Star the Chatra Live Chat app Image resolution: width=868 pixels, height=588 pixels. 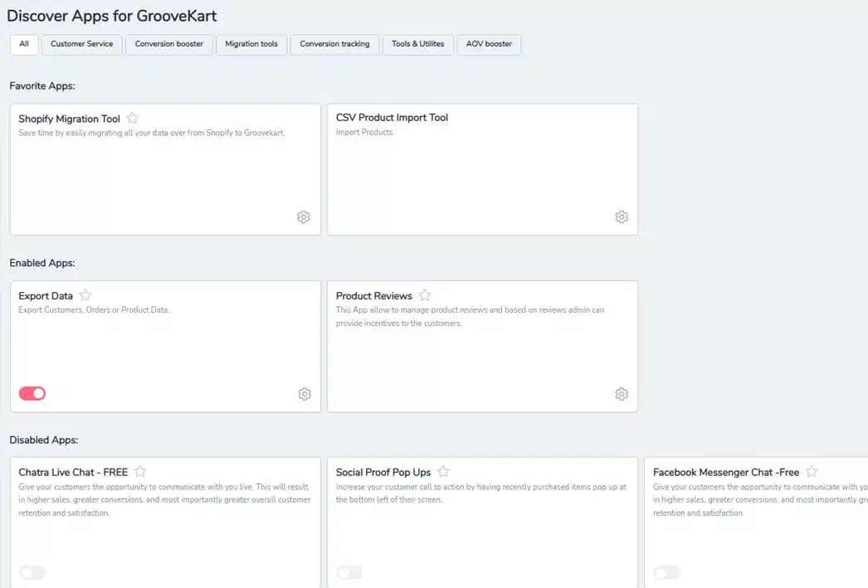(140, 472)
